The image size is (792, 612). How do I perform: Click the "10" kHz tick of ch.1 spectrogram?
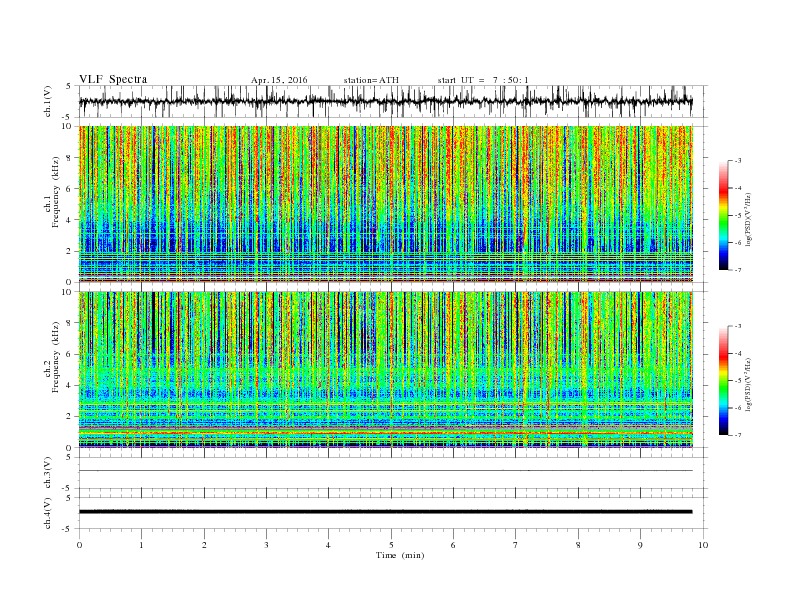[68, 126]
